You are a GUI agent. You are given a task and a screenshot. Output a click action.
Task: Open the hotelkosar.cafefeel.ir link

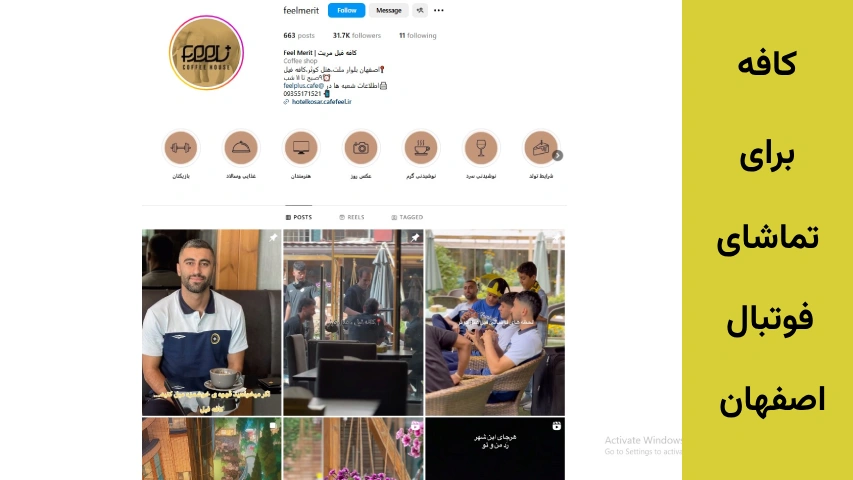(322, 102)
